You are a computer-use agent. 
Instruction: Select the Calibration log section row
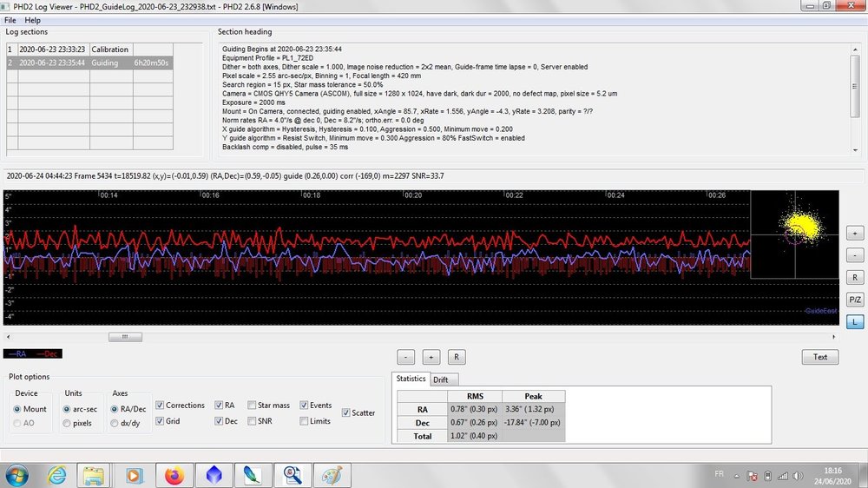[89, 49]
